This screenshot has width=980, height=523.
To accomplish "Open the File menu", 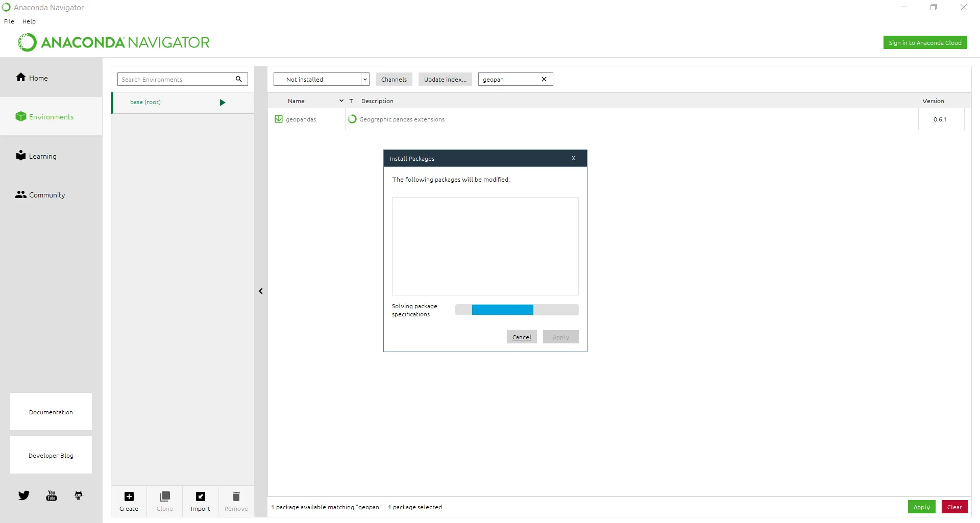I will click(9, 21).
